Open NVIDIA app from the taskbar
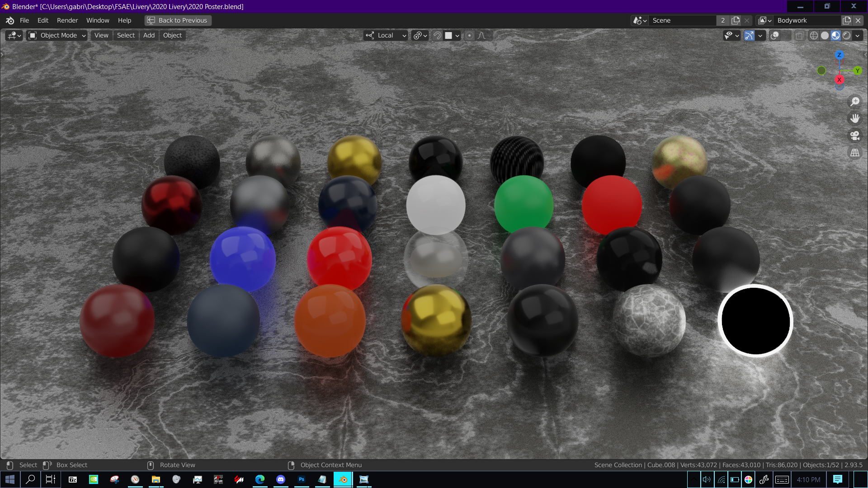 94,479
